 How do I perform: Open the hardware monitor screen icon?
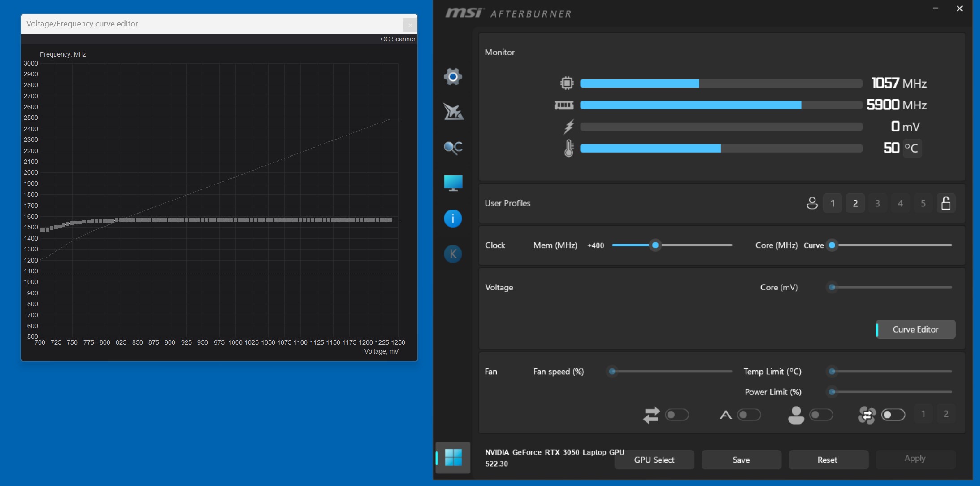(453, 183)
